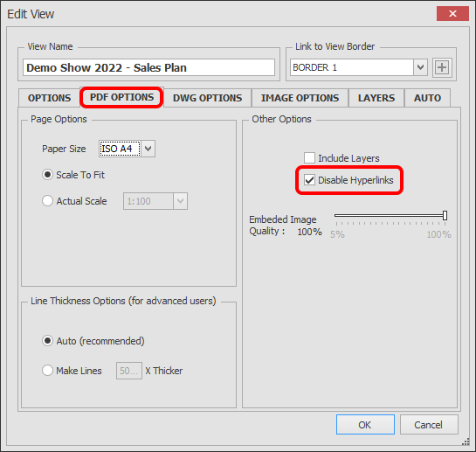Select Auto (recommended) line thickness
This screenshot has height=452, width=476.
pos(47,341)
